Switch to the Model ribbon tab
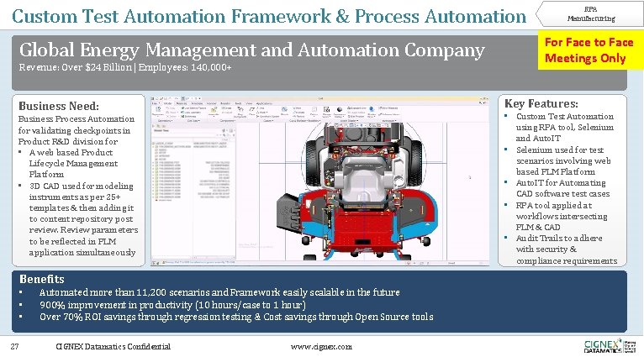 pyautogui.click(x=167, y=103)
